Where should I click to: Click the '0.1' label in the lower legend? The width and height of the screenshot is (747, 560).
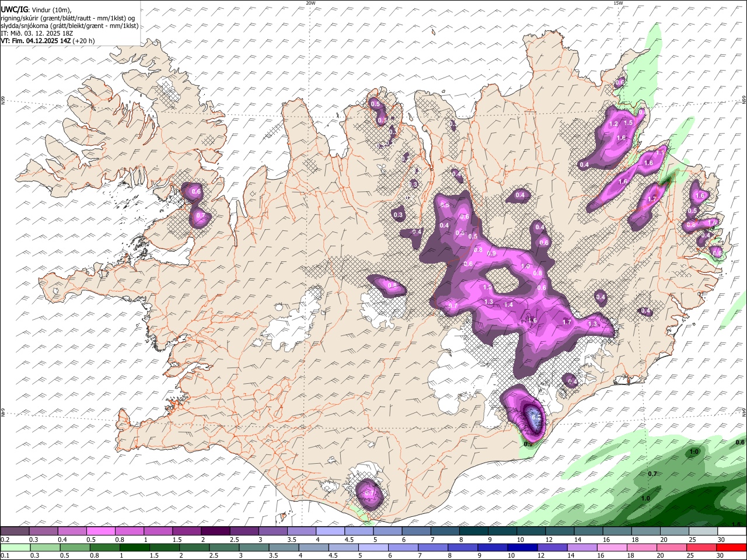pos(4,555)
